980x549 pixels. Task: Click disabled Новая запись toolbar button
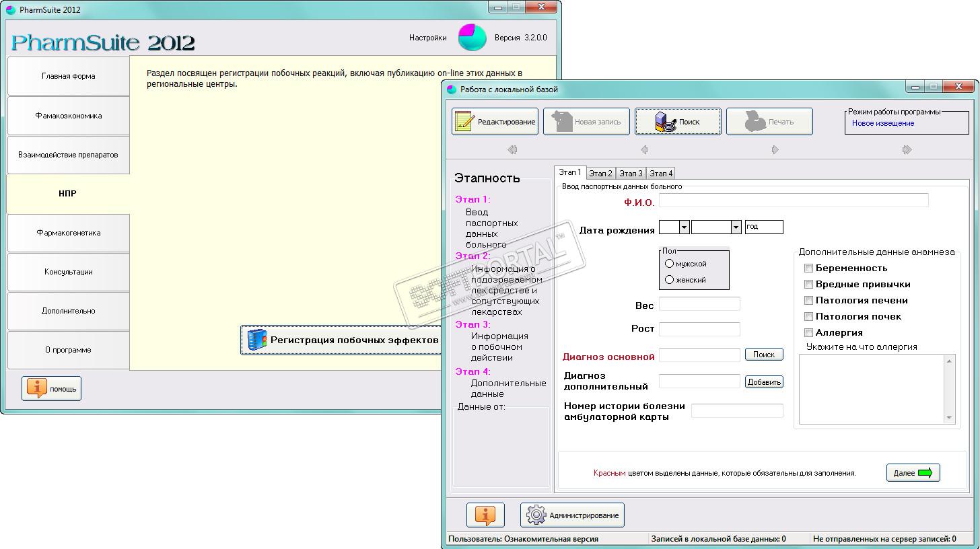[586, 122]
